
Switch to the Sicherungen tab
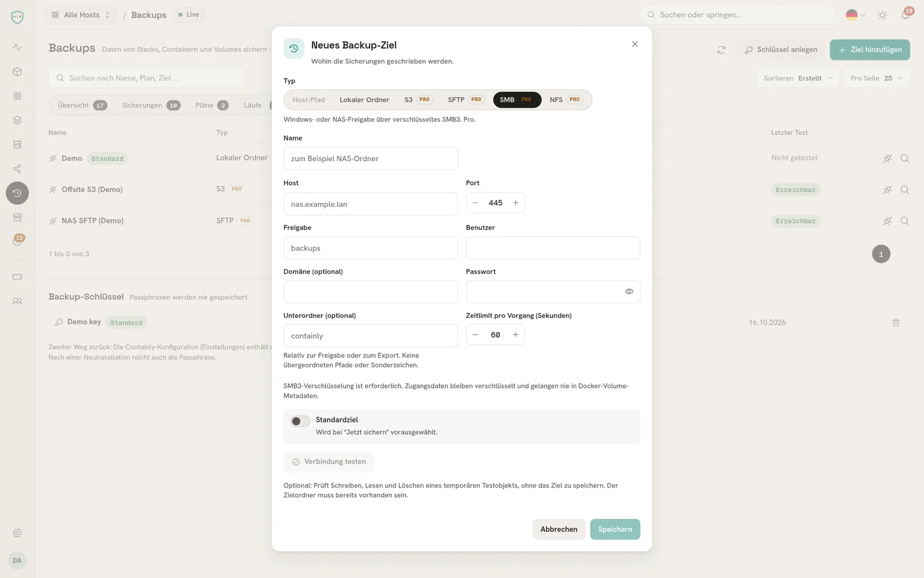pos(151,105)
